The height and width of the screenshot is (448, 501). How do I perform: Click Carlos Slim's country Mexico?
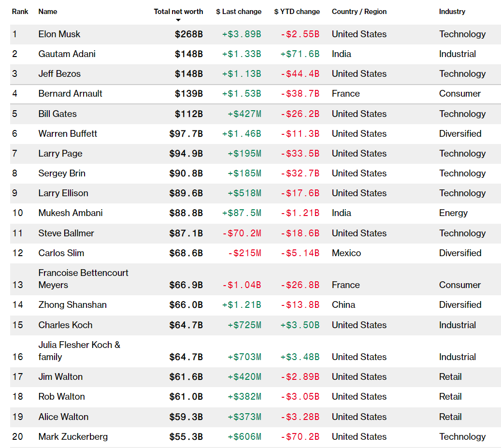tap(346, 253)
